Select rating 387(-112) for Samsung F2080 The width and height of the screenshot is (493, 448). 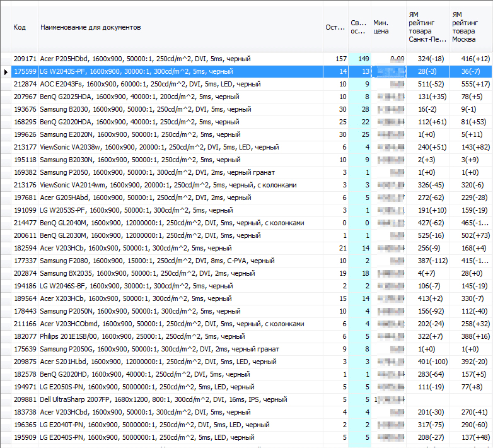click(x=428, y=261)
